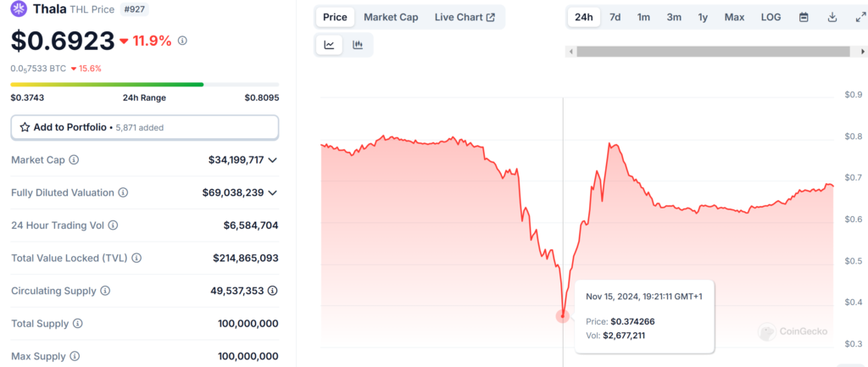Click the Total Supply info icon
The width and height of the screenshot is (868, 367).
click(78, 323)
